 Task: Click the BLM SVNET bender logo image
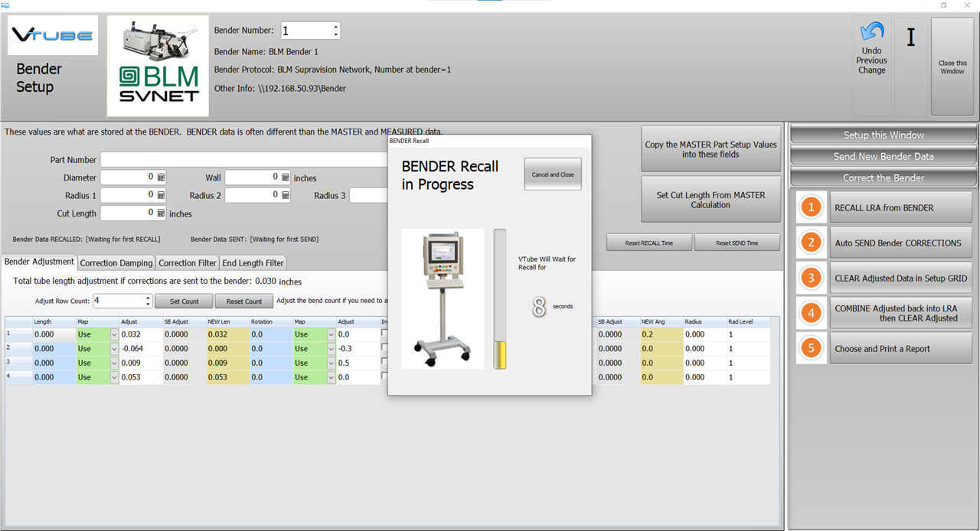[158, 67]
